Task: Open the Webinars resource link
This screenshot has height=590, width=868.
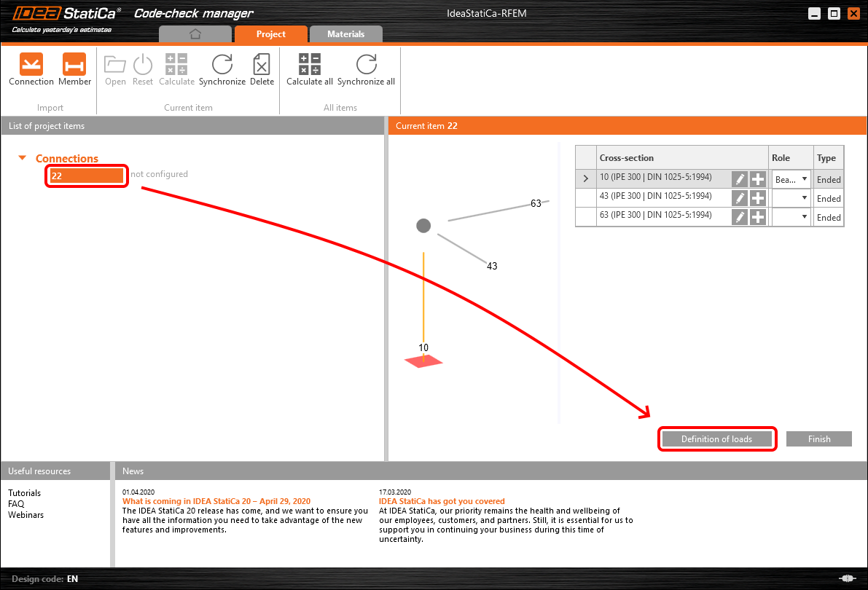Action: 26,515
